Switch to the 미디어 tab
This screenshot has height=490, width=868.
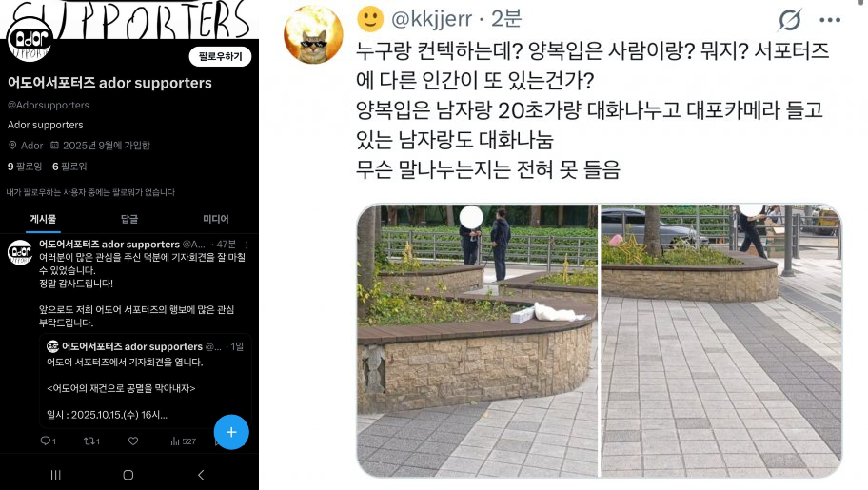pyautogui.click(x=216, y=219)
